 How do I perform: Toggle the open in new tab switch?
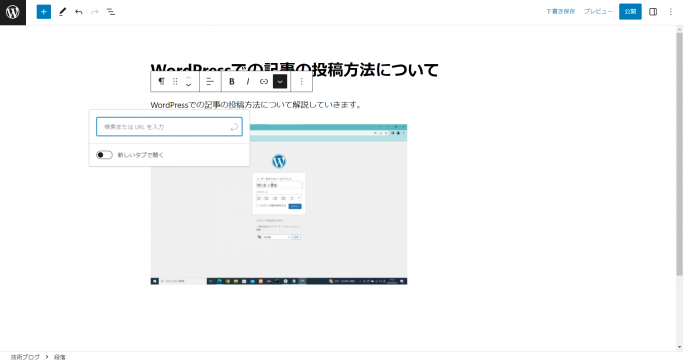tap(105, 155)
